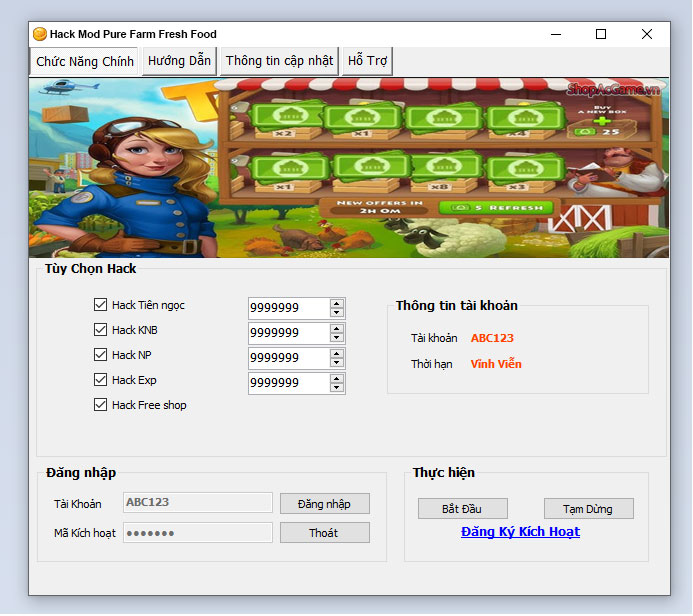Viewport: 693px width, 616px height.
Task: Click the Thoát button
Action: (325, 533)
